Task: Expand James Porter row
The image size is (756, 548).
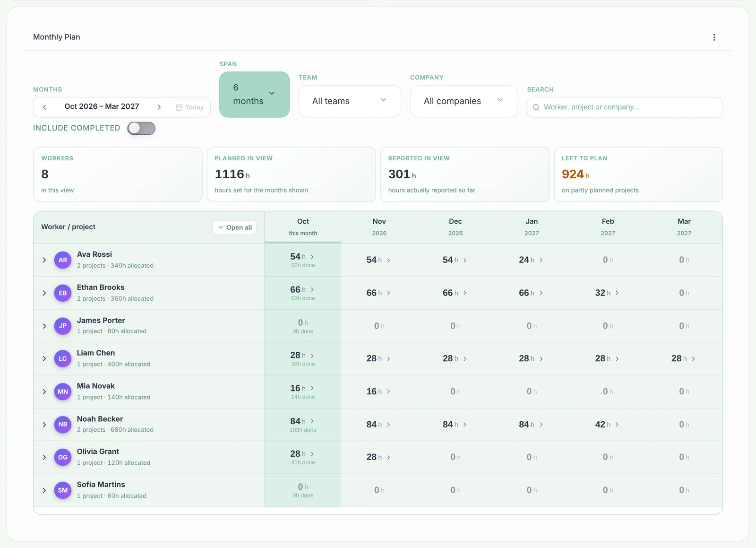Action: pos(44,326)
